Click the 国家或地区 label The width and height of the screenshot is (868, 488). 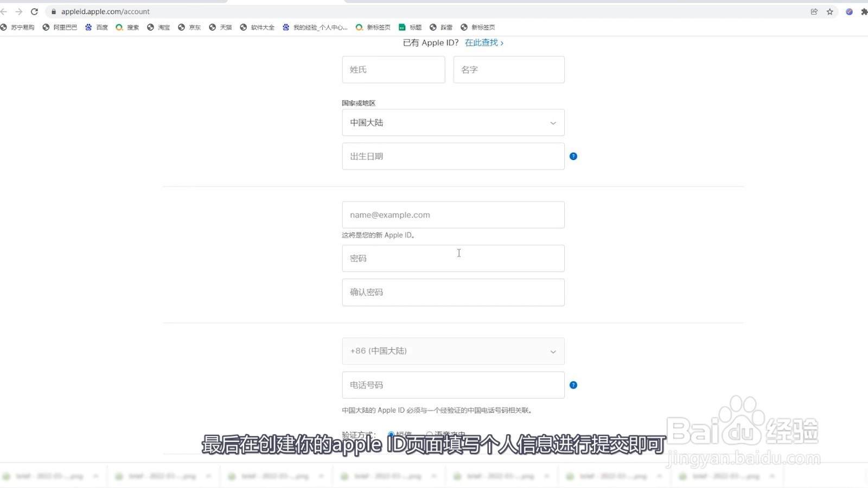[x=359, y=103]
